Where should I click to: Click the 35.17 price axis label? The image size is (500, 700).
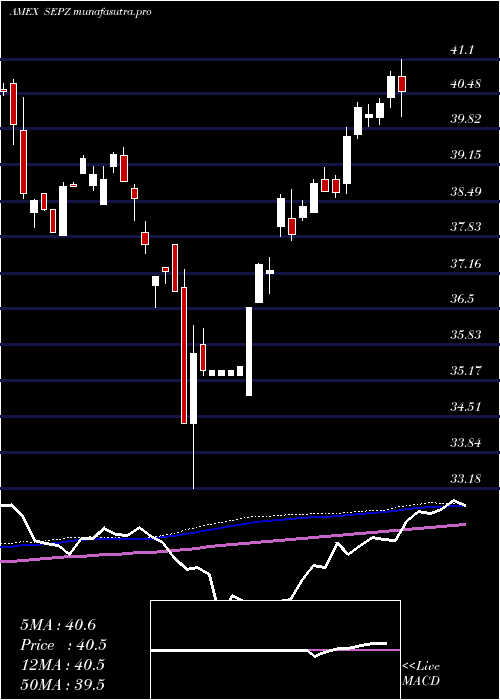466,371
